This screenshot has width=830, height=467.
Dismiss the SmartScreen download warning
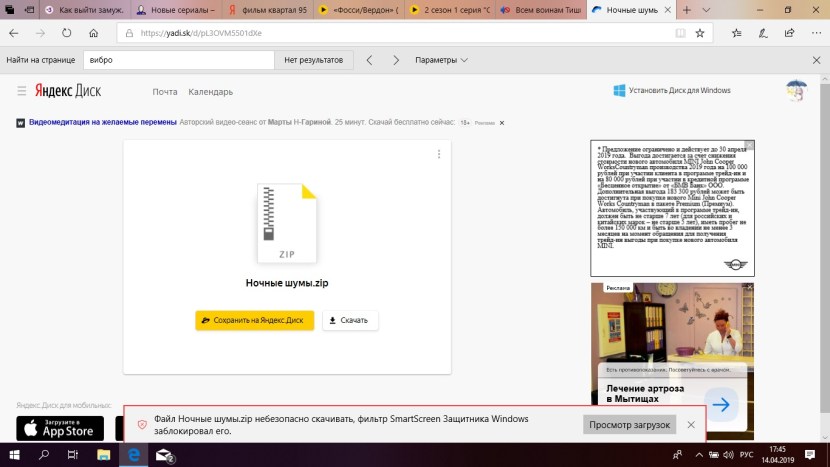point(690,425)
